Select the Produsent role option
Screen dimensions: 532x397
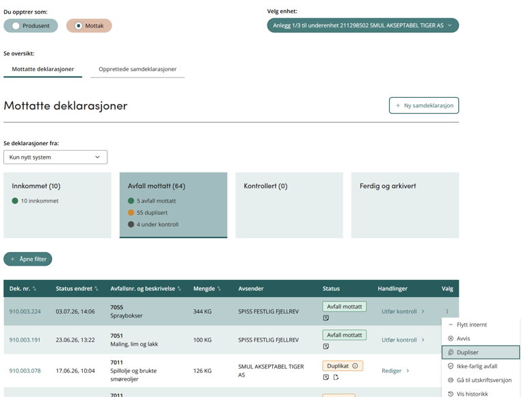[x=31, y=26]
